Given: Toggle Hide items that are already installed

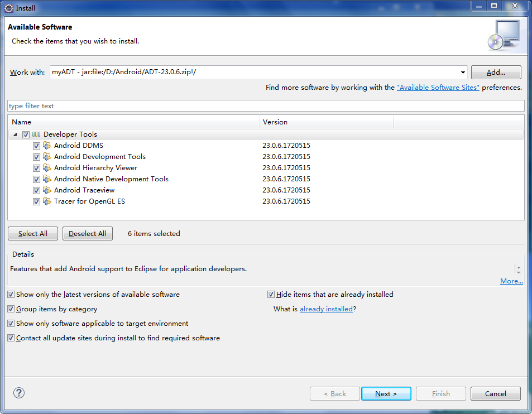Looking at the screenshot, I should [x=271, y=294].
